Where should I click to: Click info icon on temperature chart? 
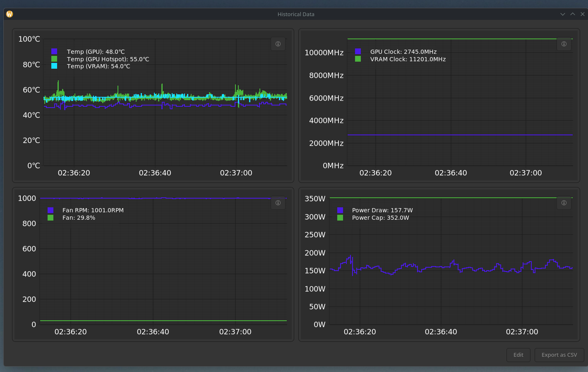tap(278, 44)
